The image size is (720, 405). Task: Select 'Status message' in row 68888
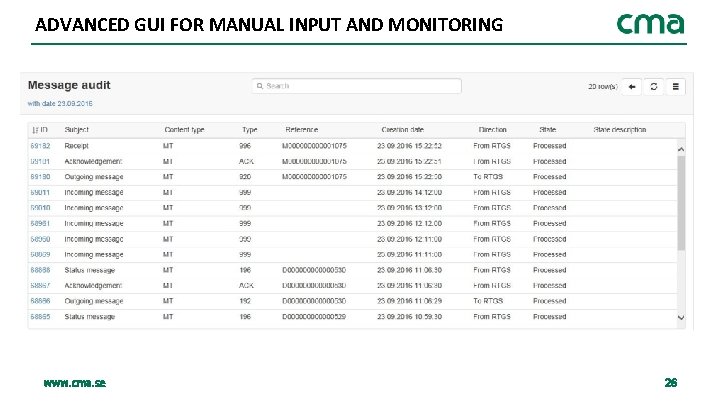(90, 270)
